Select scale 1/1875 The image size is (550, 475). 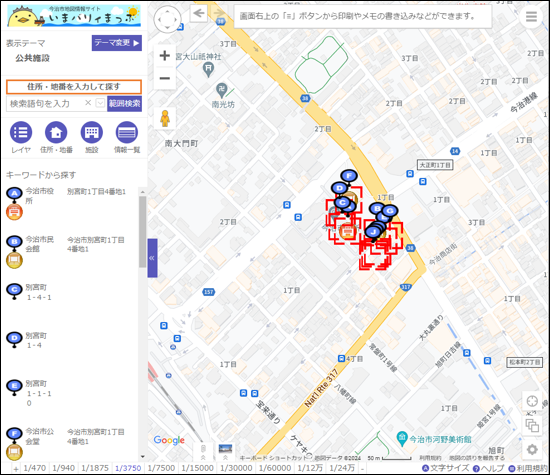[95, 468]
